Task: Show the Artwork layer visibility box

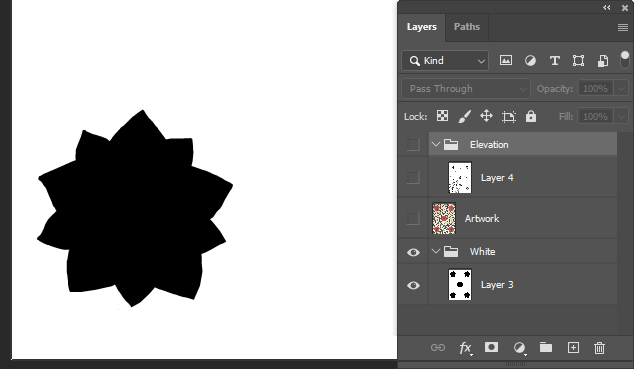Action: coord(413,218)
